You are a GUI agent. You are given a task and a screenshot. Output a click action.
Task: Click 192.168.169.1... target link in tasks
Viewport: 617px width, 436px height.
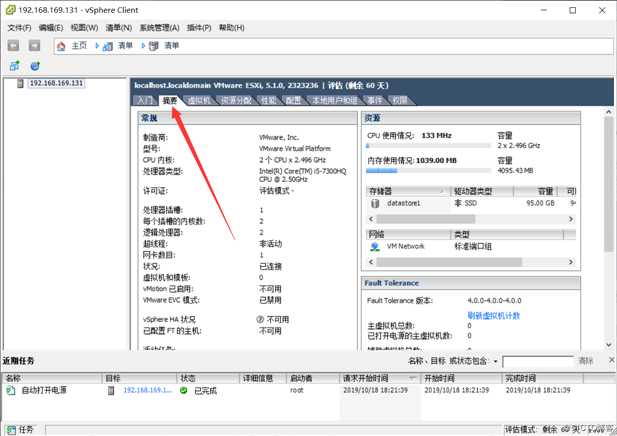pos(148,390)
